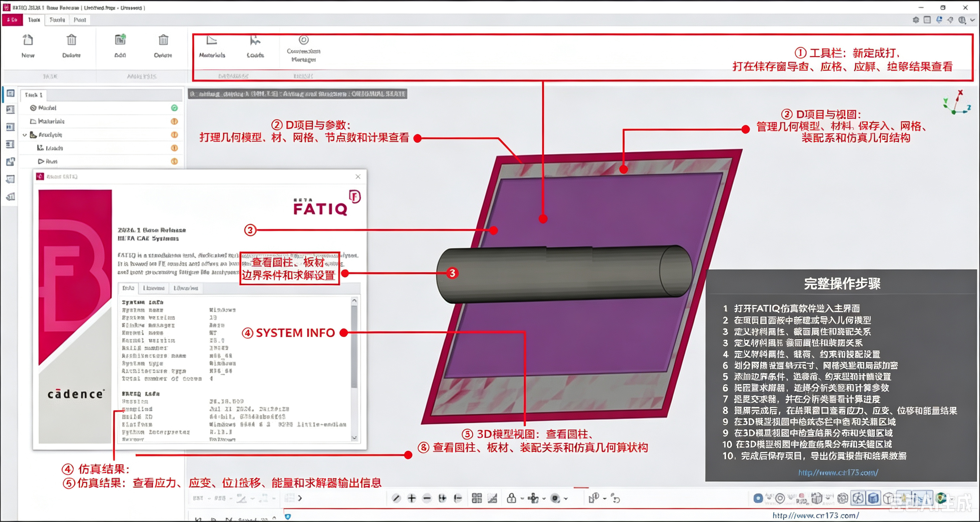Click the concentric ring icon at bottom right
Screen dimensions: 980x522
click(780, 498)
